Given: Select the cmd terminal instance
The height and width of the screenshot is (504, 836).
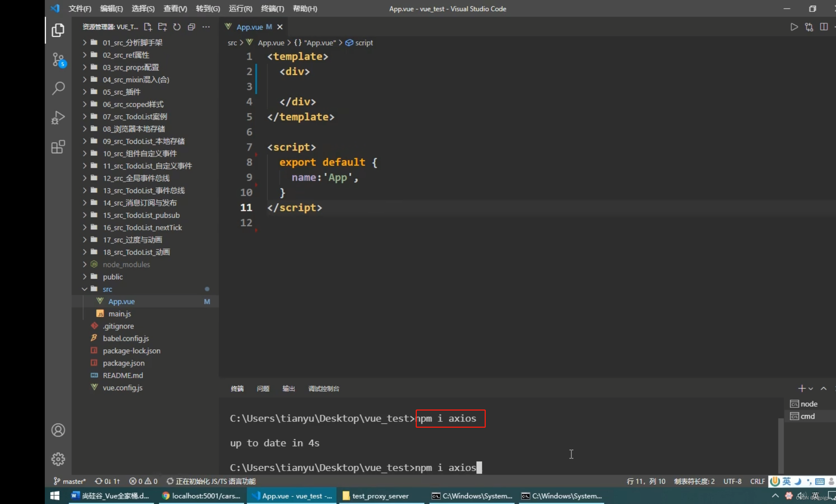Looking at the screenshot, I should [802, 416].
